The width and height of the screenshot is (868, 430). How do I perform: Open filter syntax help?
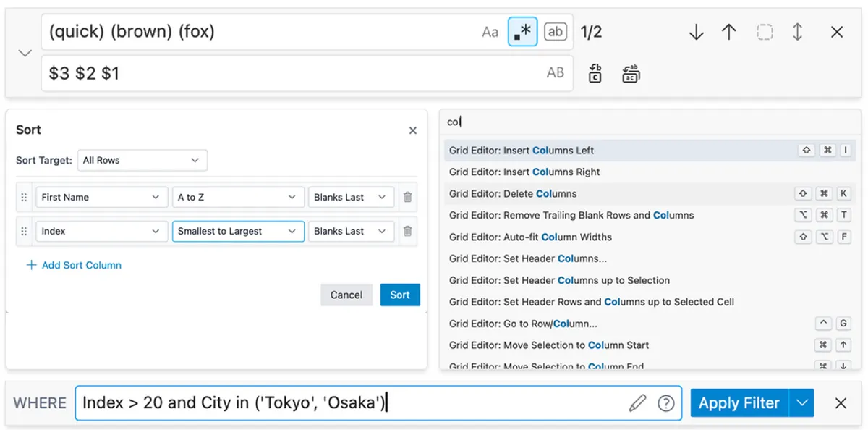click(666, 403)
